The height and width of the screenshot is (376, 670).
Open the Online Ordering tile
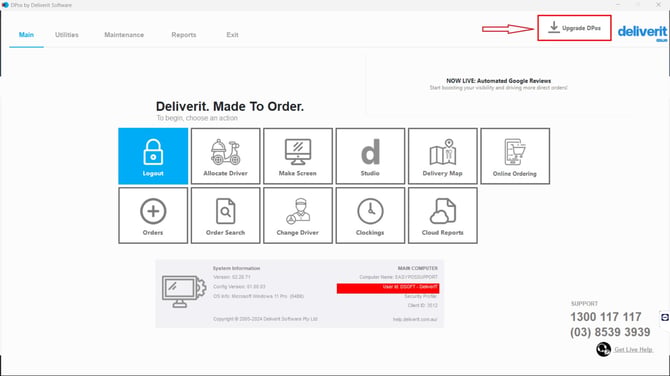[x=515, y=156]
